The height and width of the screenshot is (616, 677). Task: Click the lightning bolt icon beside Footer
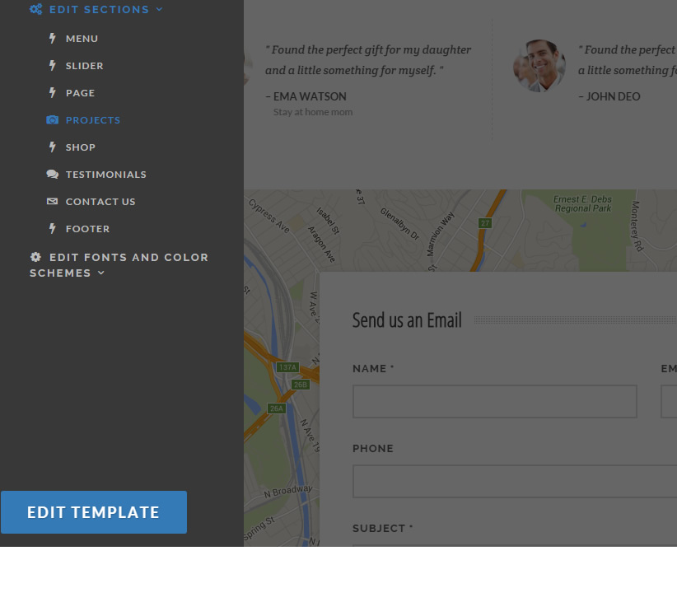(x=53, y=228)
